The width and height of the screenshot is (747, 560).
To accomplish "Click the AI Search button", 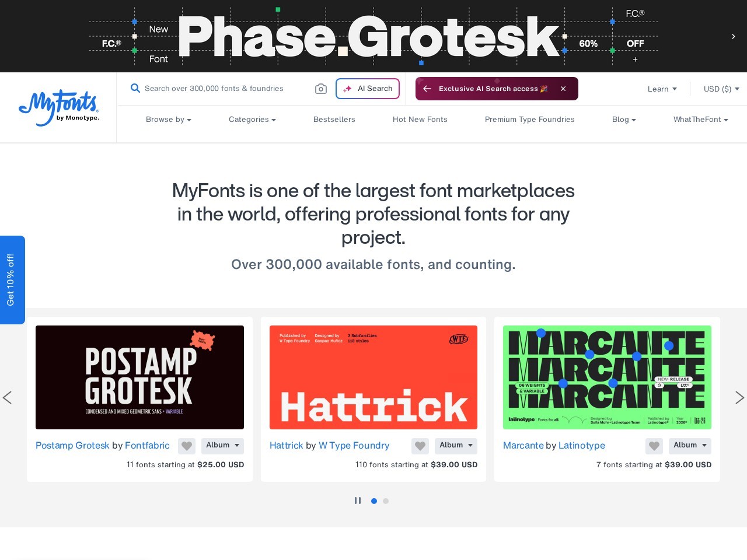I will click(x=368, y=89).
